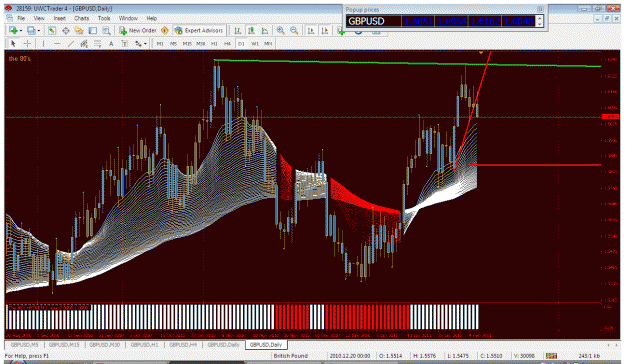The height and width of the screenshot is (364, 625).
Task: Switch to the GBPUSD,M5 chart tab
Action: (24, 344)
